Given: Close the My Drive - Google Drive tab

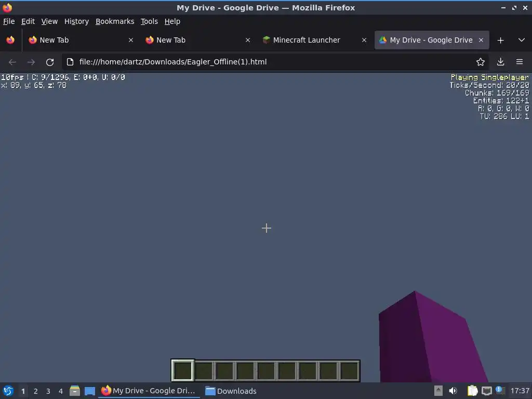Looking at the screenshot, I should tap(481, 40).
